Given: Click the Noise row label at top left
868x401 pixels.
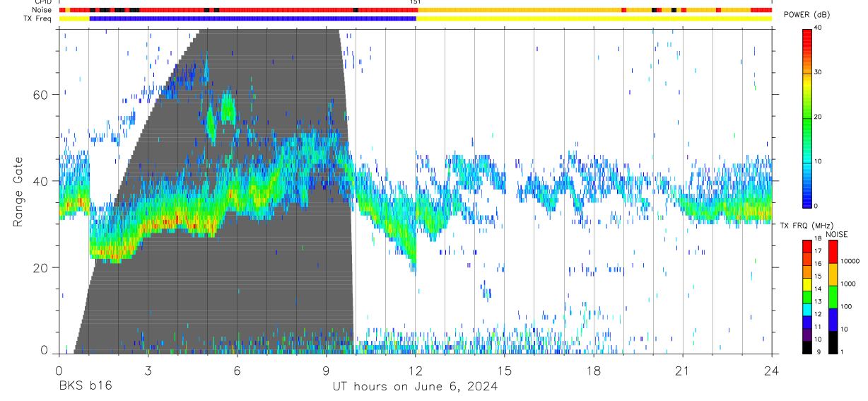Looking at the screenshot, I should (x=43, y=10).
